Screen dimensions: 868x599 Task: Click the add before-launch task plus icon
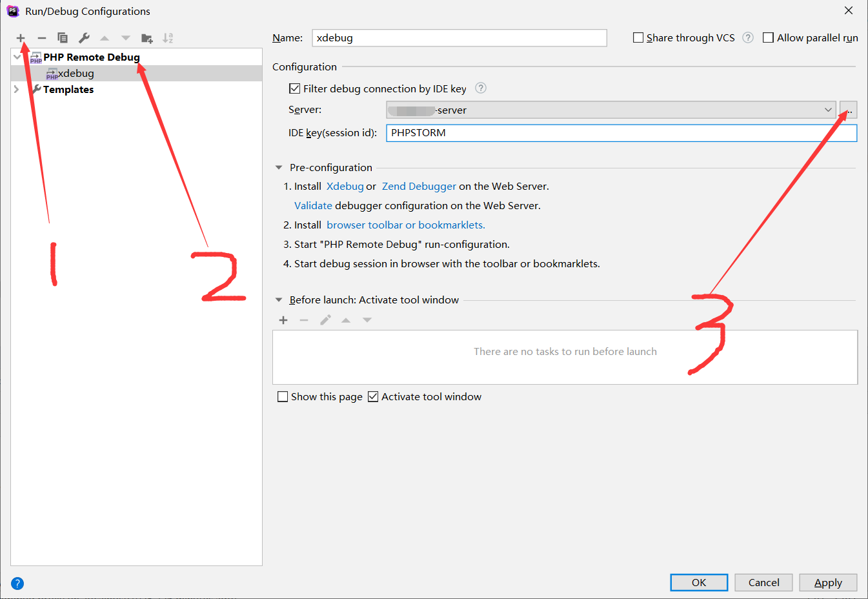(283, 320)
